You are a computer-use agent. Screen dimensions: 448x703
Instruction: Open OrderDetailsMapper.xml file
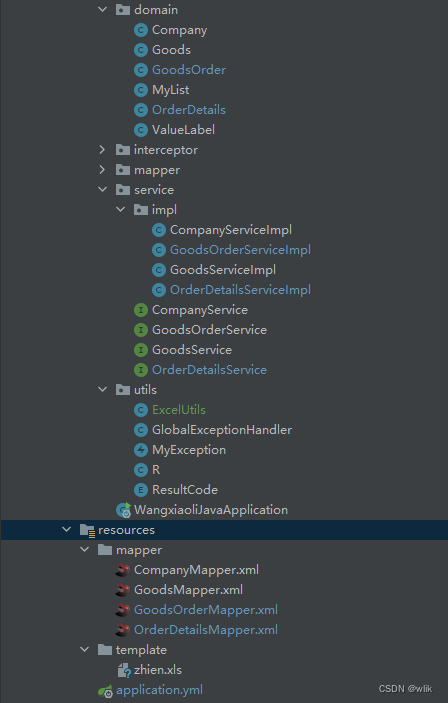tap(205, 629)
